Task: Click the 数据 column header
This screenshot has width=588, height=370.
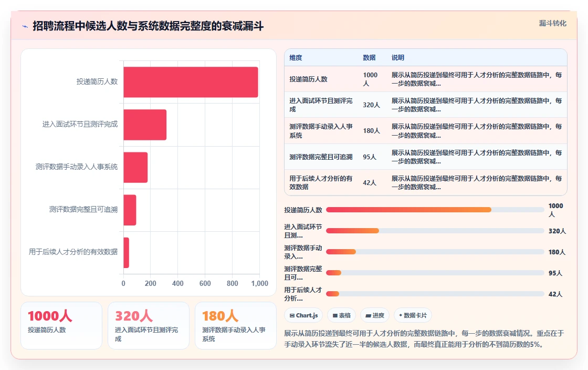Action: [x=369, y=57]
